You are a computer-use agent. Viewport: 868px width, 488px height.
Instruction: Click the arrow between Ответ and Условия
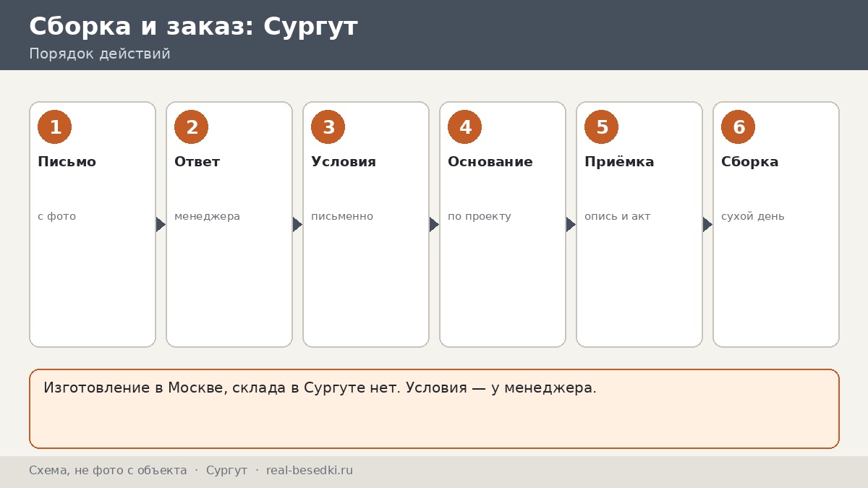pyautogui.click(x=297, y=224)
